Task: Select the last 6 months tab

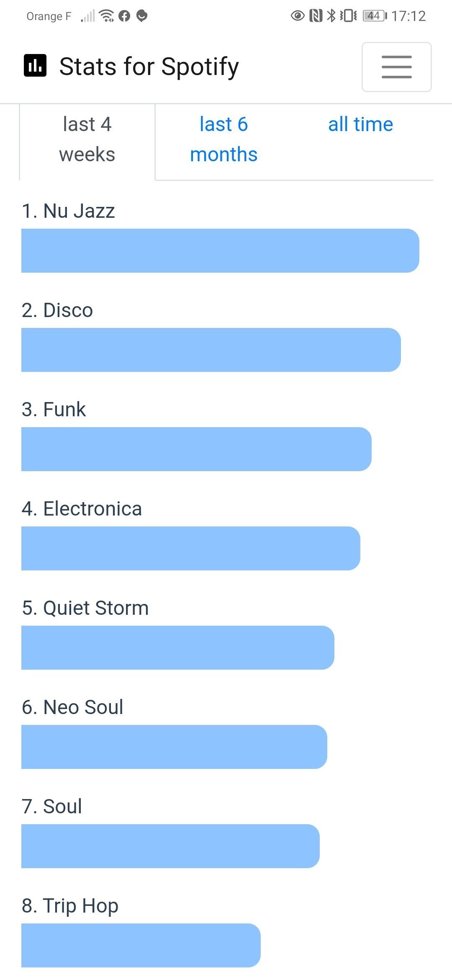Action: click(223, 139)
